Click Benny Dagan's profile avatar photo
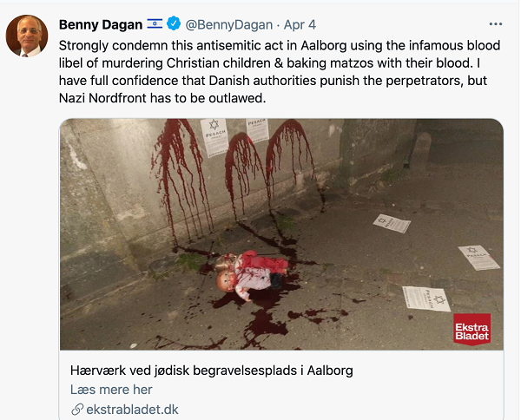Image resolution: width=521 pixels, height=420 pixels. (27, 36)
